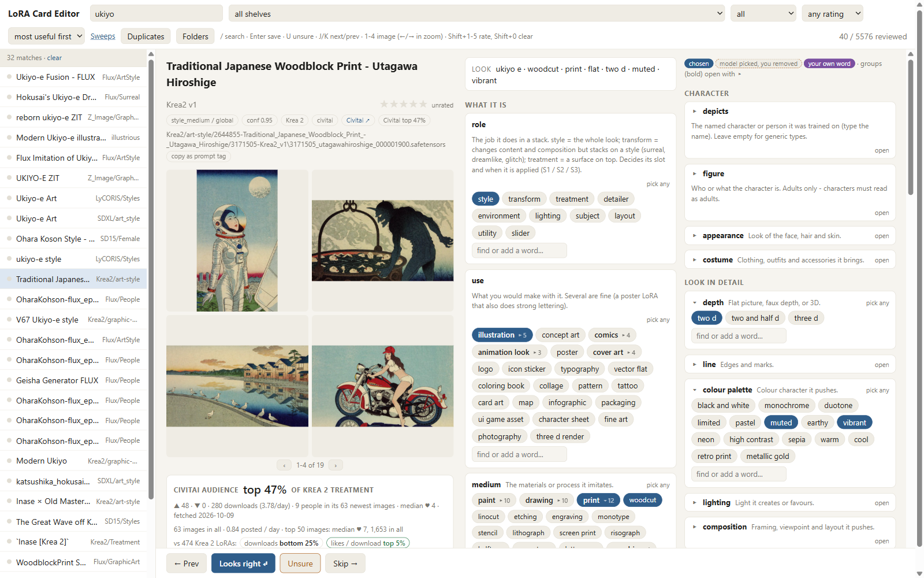Expand the 'costume' section
This screenshot has height=578, width=924.
[x=790, y=260]
